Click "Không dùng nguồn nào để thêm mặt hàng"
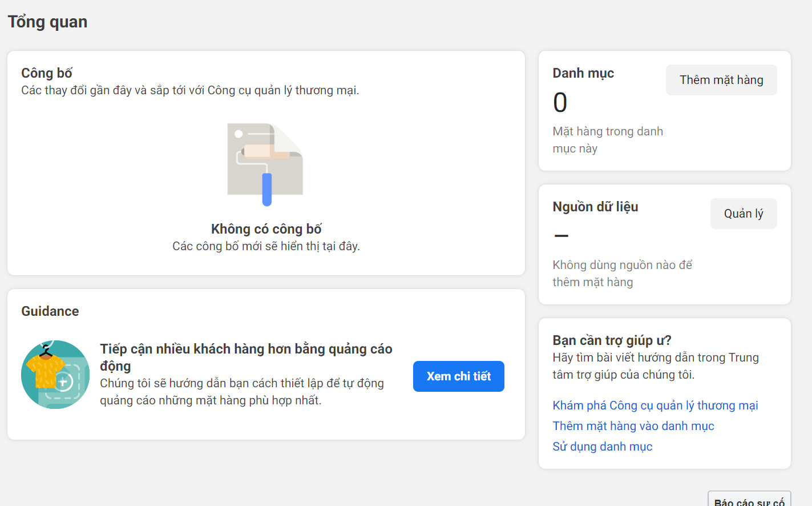 pyautogui.click(x=622, y=274)
